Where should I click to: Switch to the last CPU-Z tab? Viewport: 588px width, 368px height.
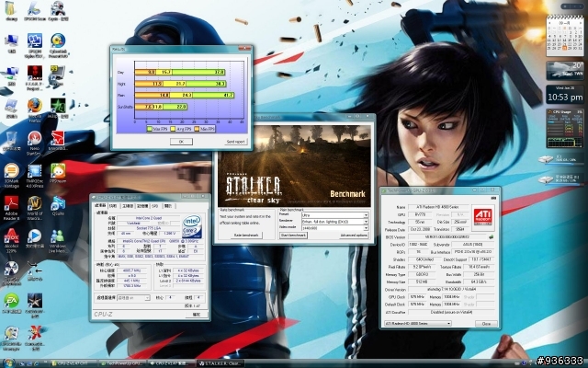[168, 206]
